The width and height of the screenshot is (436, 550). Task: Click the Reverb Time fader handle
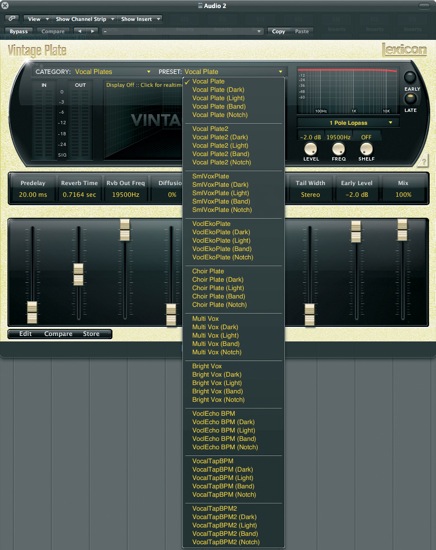point(78,274)
